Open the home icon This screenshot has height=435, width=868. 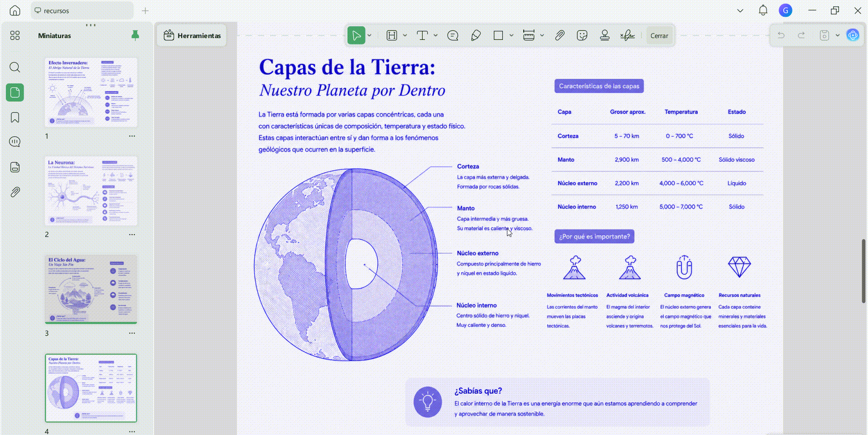pyautogui.click(x=15, y=10)
